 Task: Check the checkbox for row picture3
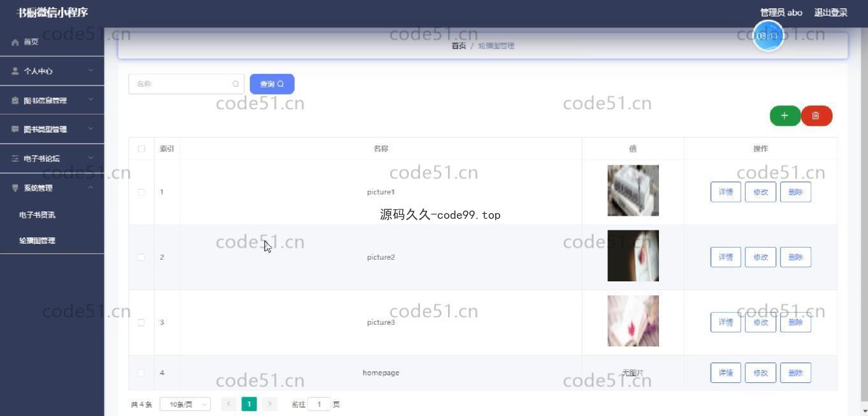pyautogui.click(x=141, y=322)
